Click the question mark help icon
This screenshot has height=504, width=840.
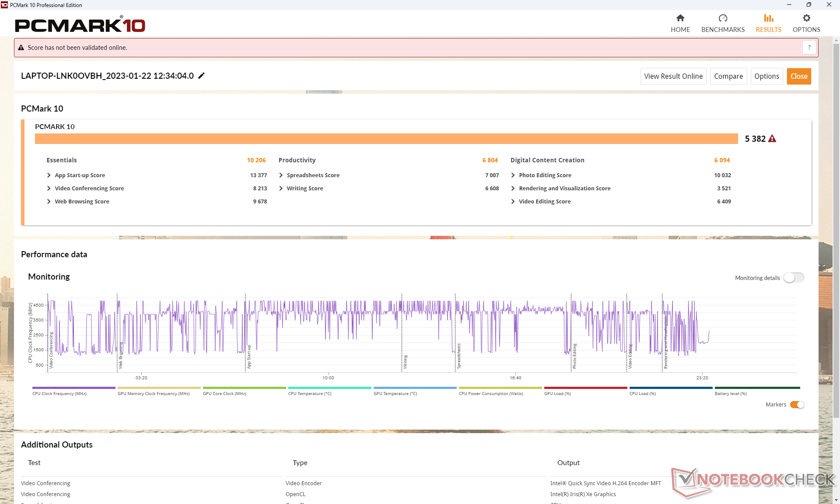pyautogui.click(x=809, y=47)
